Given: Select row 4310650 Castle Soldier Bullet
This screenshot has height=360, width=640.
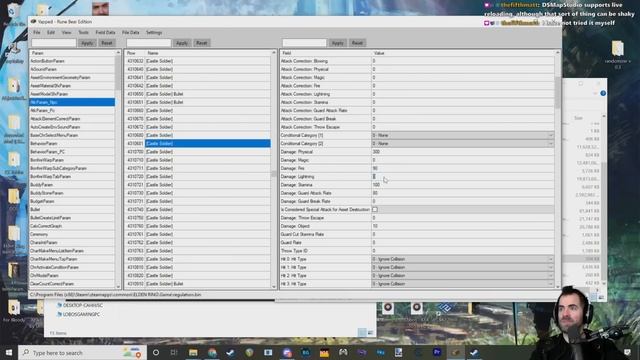Looking at the screenshot, I should [x=198, y=94].
